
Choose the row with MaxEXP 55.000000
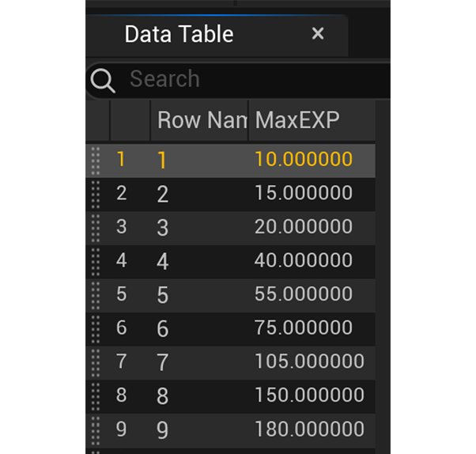click(x=304, y=295)
